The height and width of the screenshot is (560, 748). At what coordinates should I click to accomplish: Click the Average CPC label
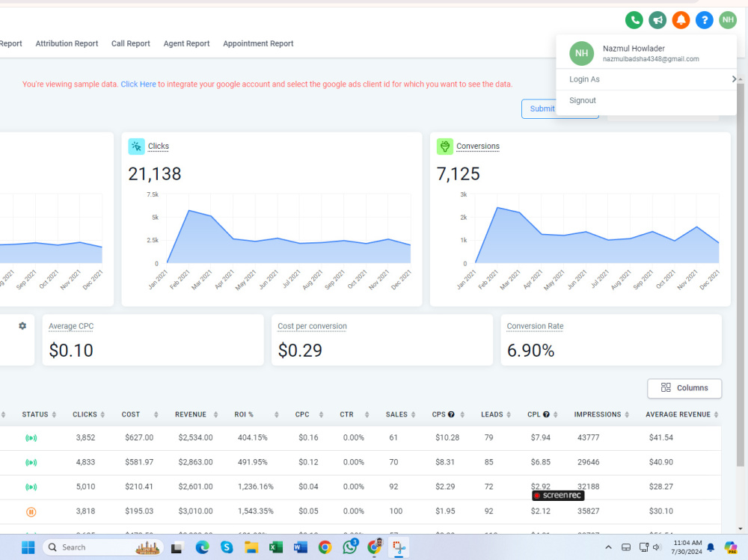[71, 326]
